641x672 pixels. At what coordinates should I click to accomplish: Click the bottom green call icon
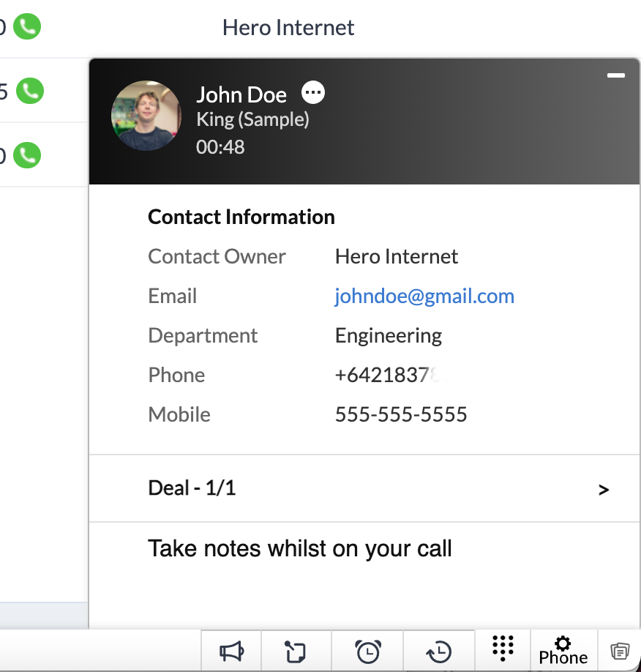click(x=27, y=155)
